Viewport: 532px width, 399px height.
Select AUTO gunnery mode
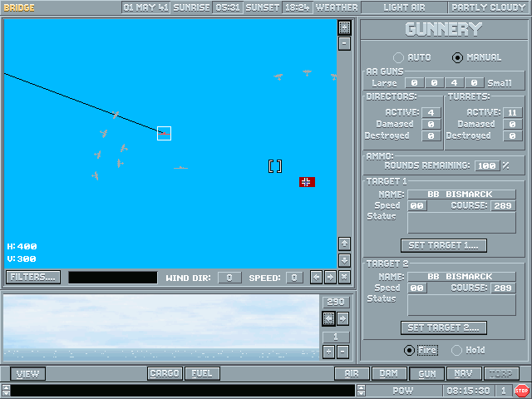click(x=398, y=57)
